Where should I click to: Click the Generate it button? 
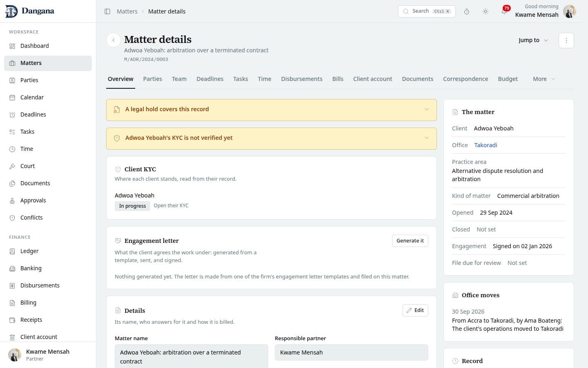410,241
